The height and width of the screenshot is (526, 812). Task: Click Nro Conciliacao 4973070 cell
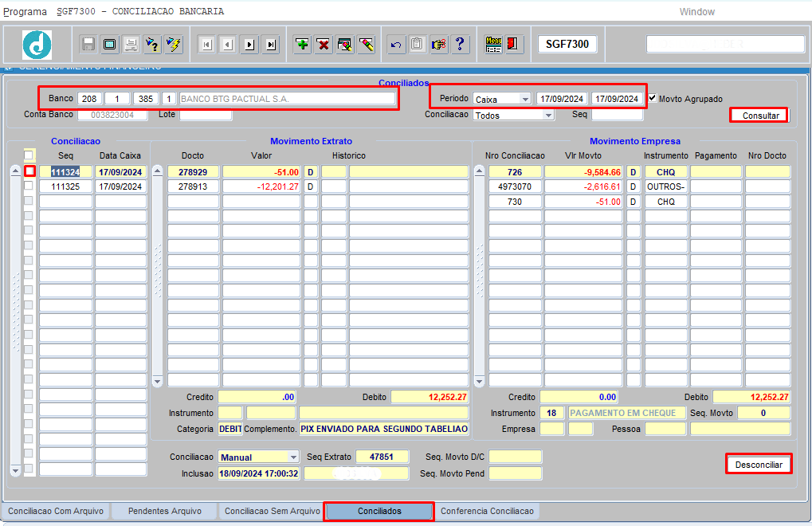515,186
